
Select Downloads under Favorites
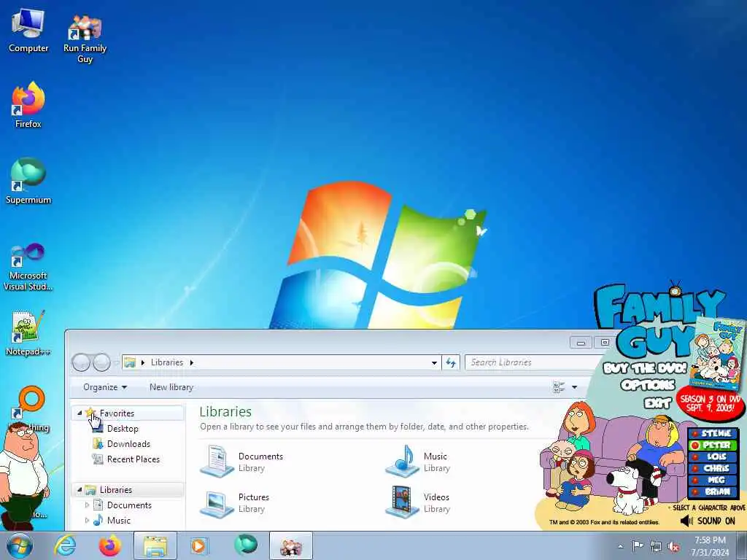128,444
